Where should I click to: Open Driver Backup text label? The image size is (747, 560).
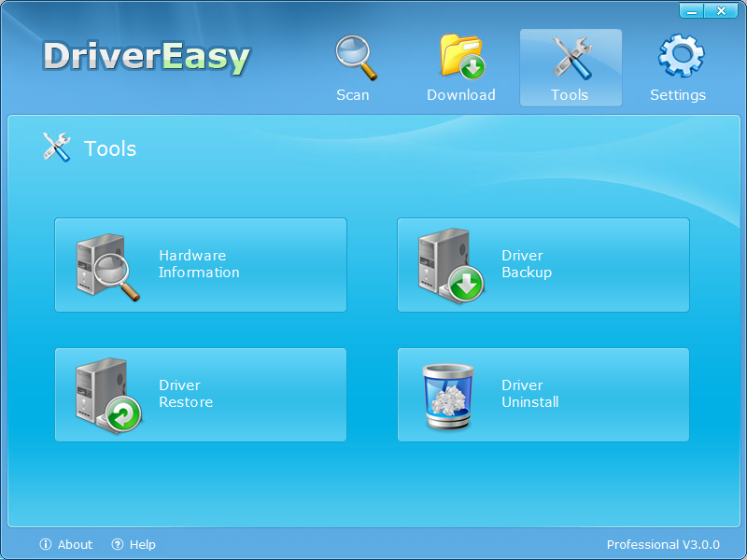click(x=527, y=264)
